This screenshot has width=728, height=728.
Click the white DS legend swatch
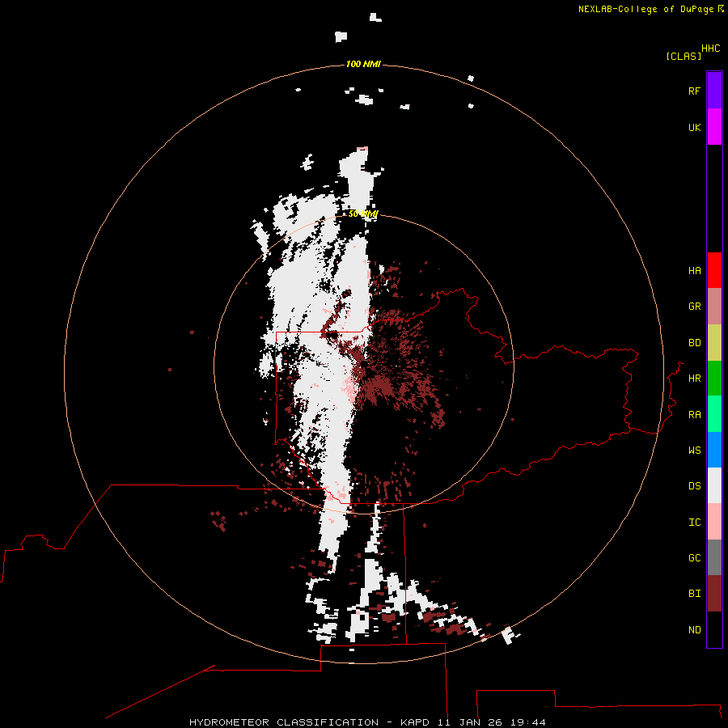click(x=714, y=485)
